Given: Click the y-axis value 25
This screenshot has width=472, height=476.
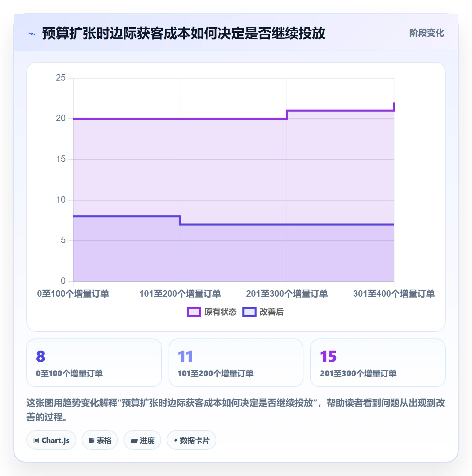Looking at the screenshot, I should [x=61, y=78].
